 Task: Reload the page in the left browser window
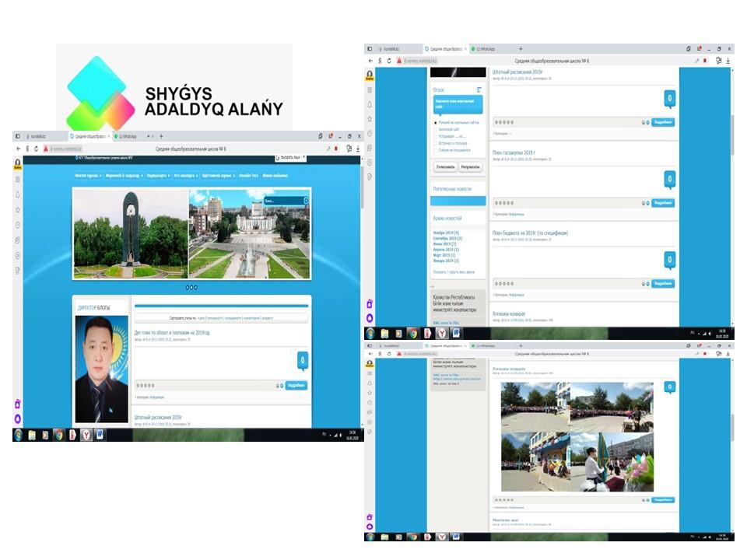click(36, 149)
